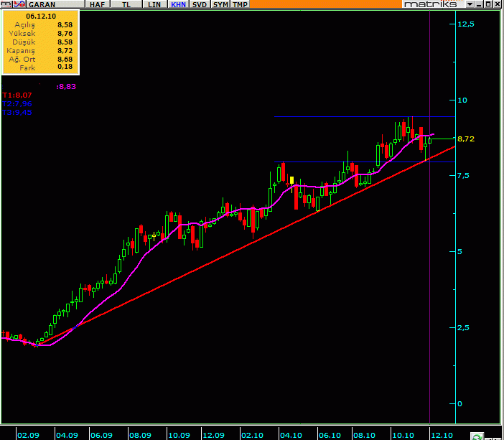
Task: Select the active KHN tab
Action: click(178, 4)
